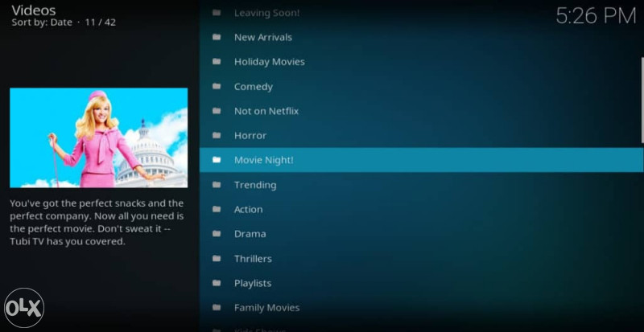Click the Videos heading

pos(34,10)
